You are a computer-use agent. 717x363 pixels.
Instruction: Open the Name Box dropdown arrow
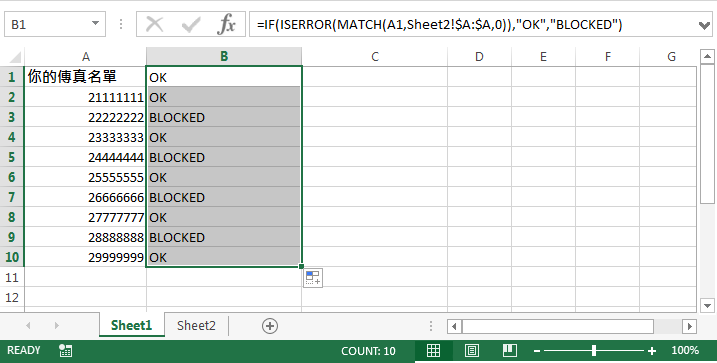pyautogui.click(x=96, y=24)
